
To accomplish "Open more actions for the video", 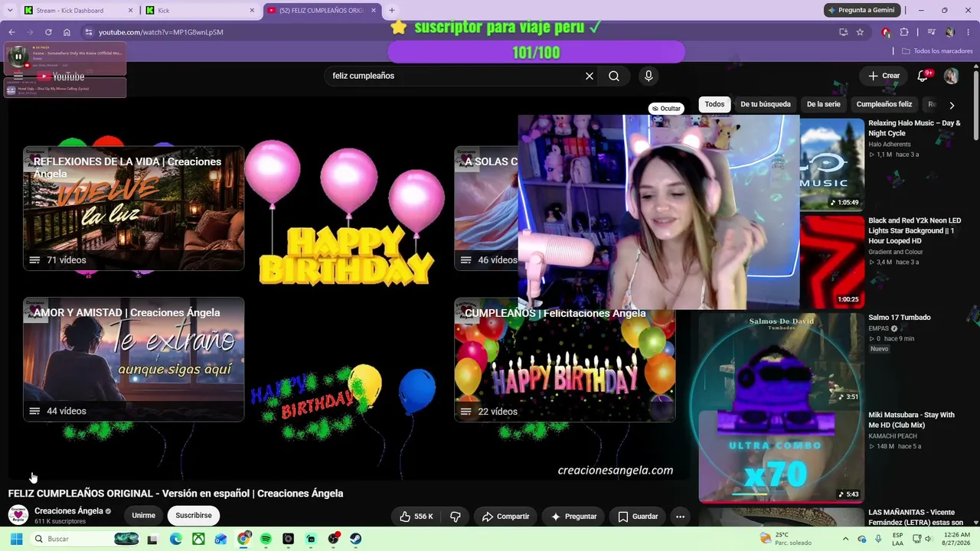I will [680, 517].
